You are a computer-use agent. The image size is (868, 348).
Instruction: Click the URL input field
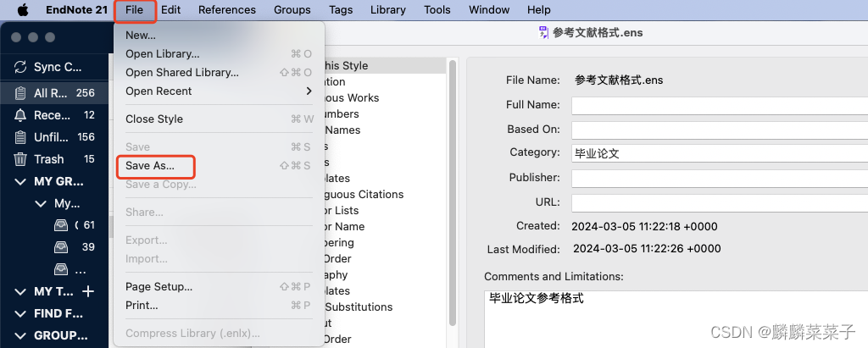coord(720,203)
